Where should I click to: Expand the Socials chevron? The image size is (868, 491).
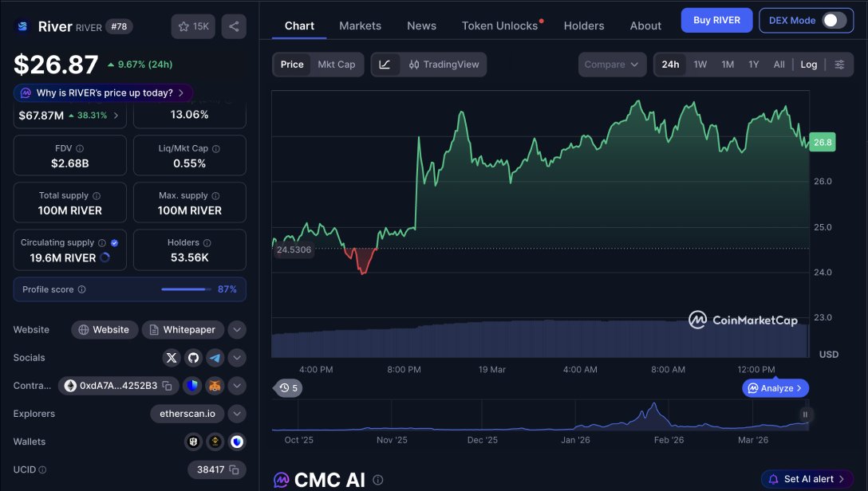237,358
